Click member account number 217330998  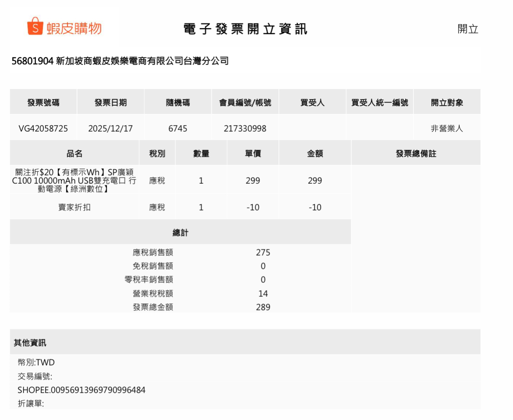245,128
